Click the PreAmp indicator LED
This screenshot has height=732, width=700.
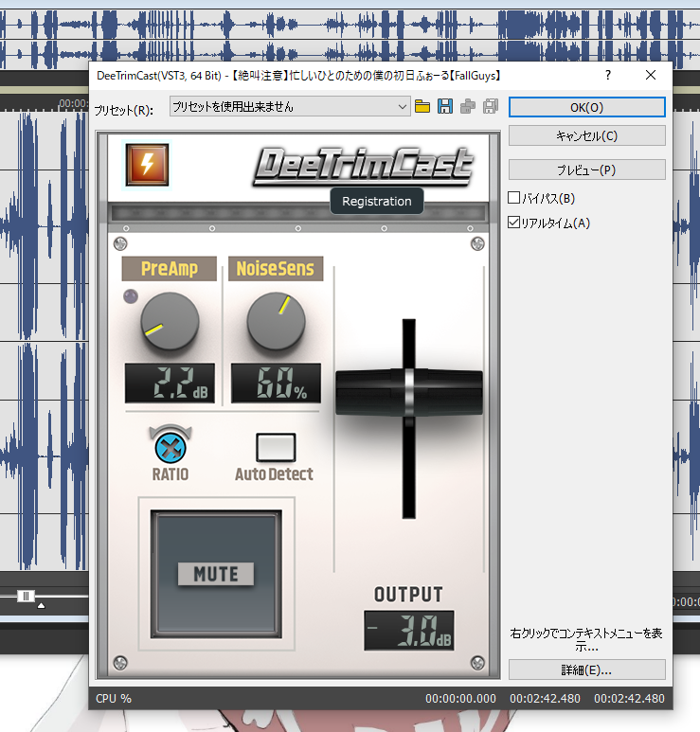pyautogui.click(x=131, y=296)
